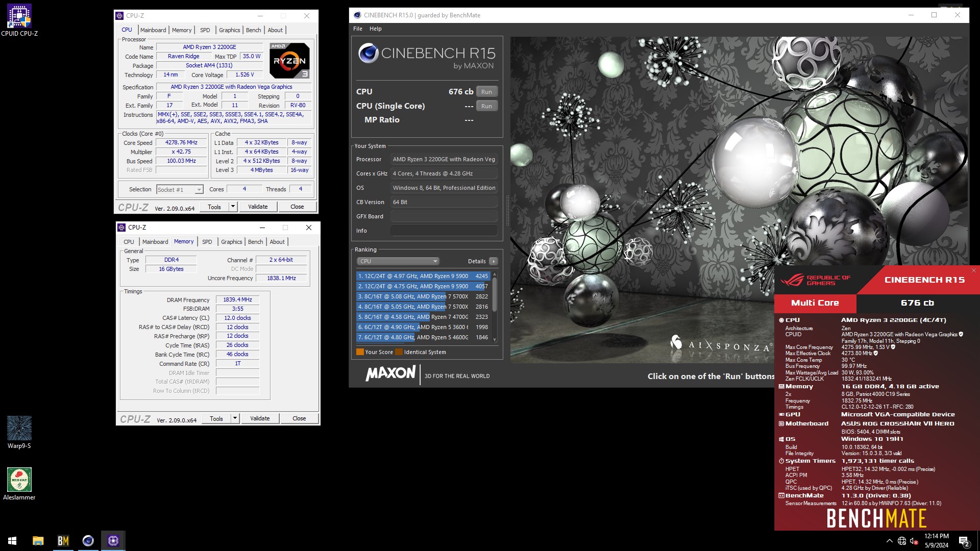This screenshot has height=551, width=980.
Task: Open Bench tab in Memory CPU-Z window
Action: pyautogui.click(x=256, y=242)
